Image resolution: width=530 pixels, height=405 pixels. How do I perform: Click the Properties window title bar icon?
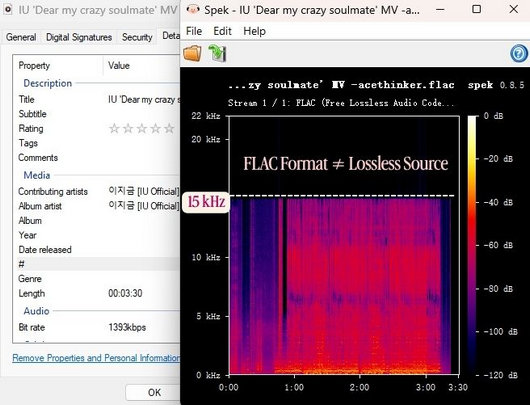click(8, 9)
